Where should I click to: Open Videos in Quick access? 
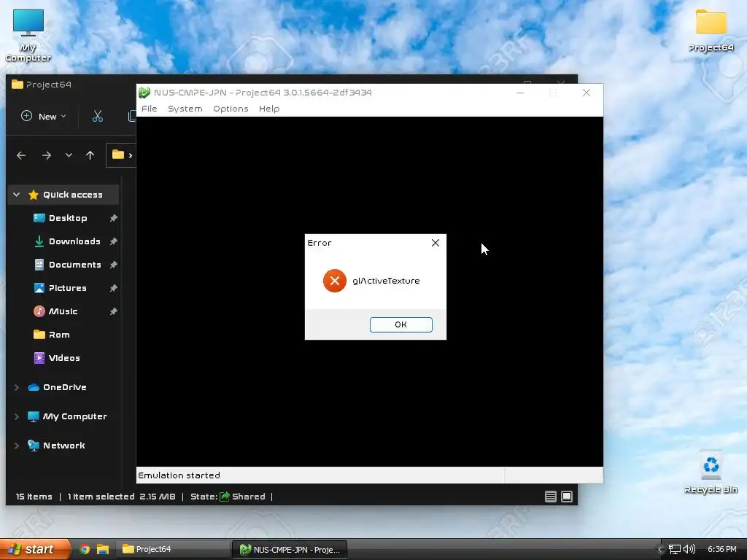[x=64, y=358]
